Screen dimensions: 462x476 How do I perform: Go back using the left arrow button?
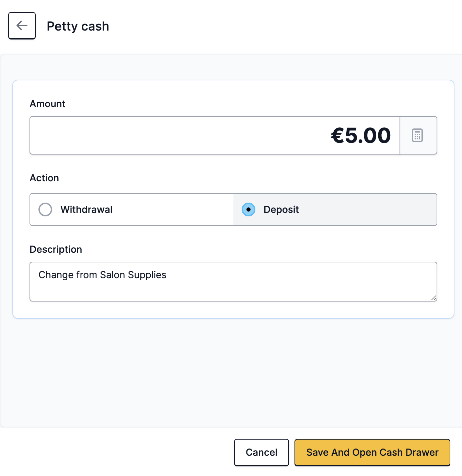22,26
